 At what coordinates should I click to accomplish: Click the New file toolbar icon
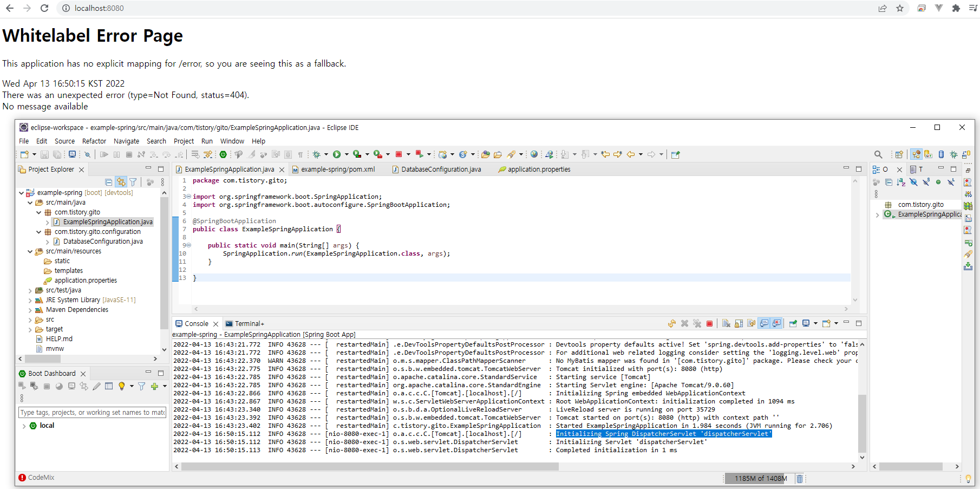(x=24, y=155)
